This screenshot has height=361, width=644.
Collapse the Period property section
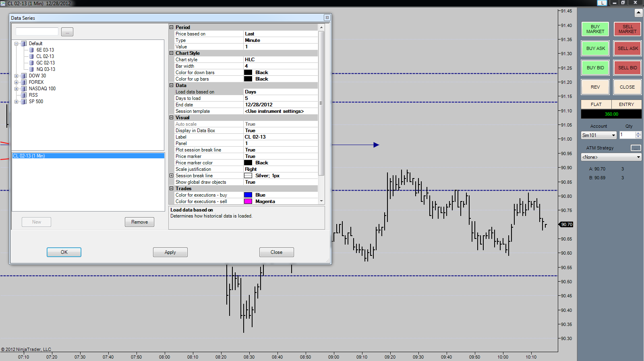click(172, 27)
